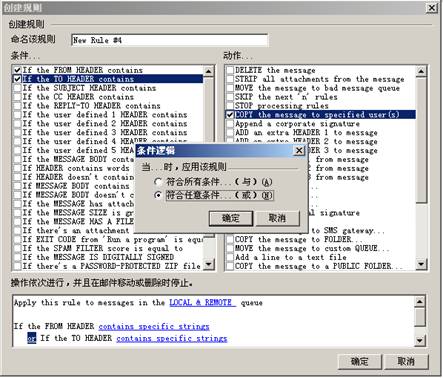Select 'If the MESSAGE IS DIGITALLY SIGNED' row text
443x378 pixels.
[98, 257]
